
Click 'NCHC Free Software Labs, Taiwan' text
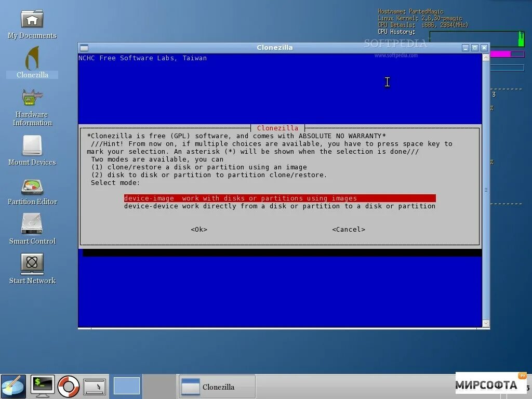[142, 58]
